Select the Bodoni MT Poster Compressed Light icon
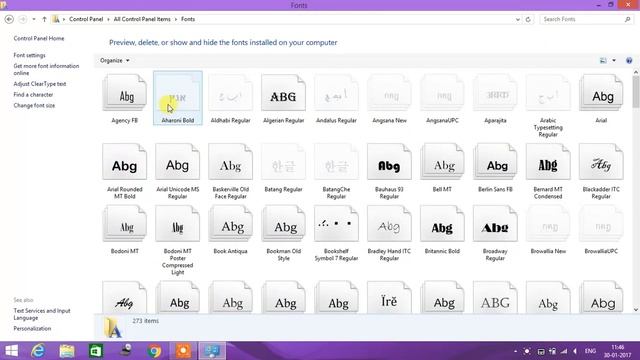This screenshot has width=640, height=360. (x=178, y=224)
